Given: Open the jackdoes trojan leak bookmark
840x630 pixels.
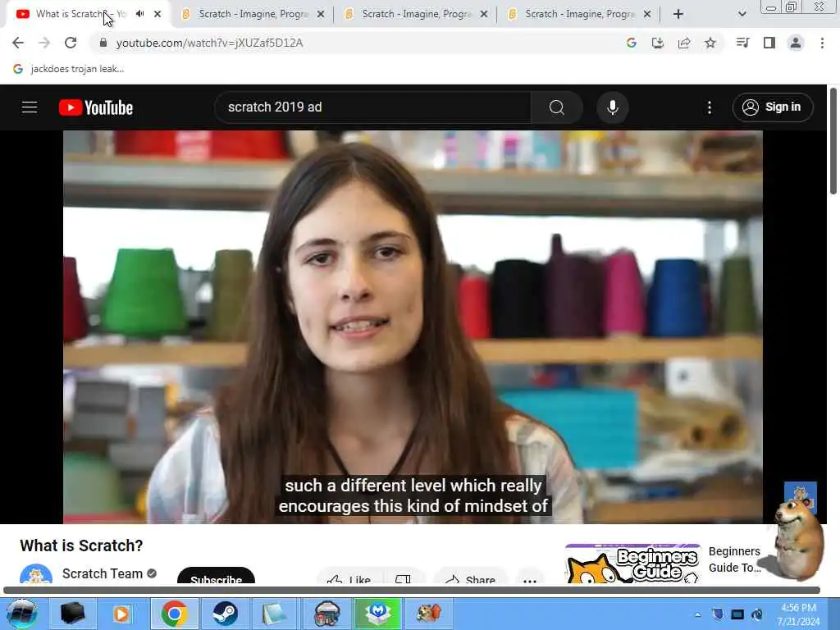Looking at the screenshot, I should pyautogui.click(x=69, y=69).
